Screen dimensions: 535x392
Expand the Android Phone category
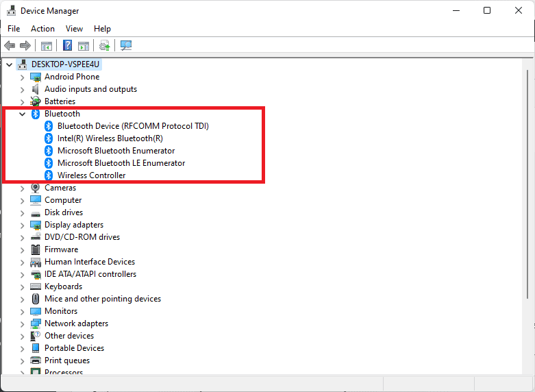coord(22,77)
